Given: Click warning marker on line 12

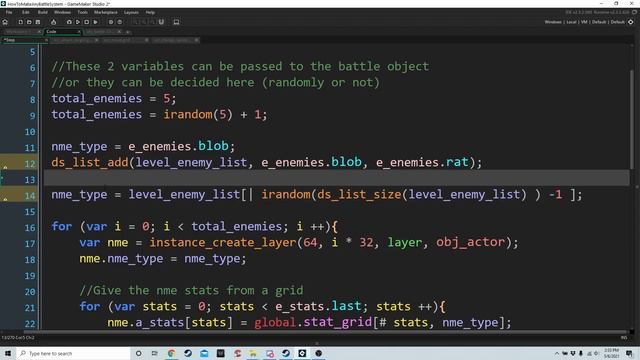Looking at the screenshot, I should pyautogui.click(x=5, y=167).
